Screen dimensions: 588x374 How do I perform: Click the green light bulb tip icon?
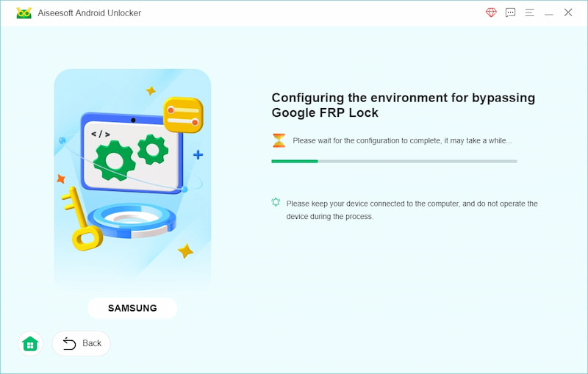tap(276, 203)
